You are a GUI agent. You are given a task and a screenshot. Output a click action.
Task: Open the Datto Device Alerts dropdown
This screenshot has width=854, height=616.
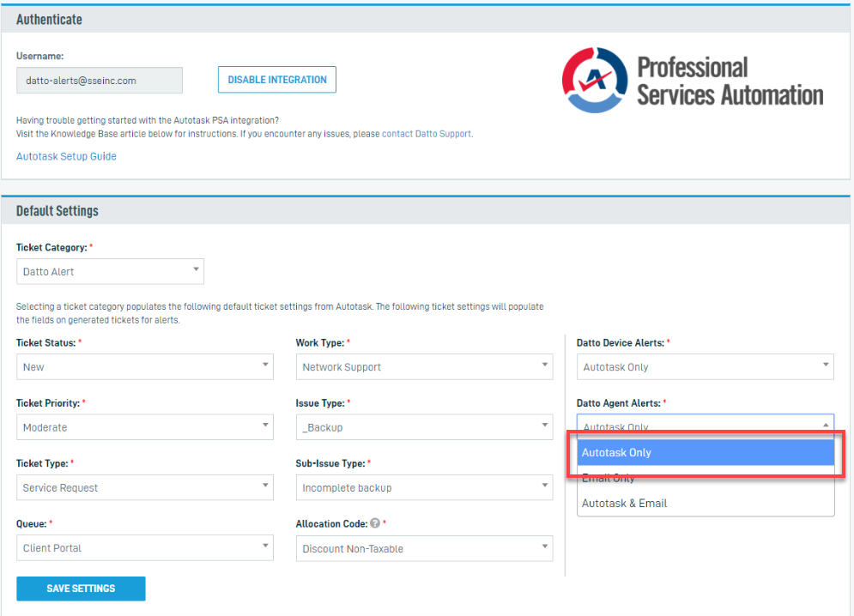coord(706,366)
